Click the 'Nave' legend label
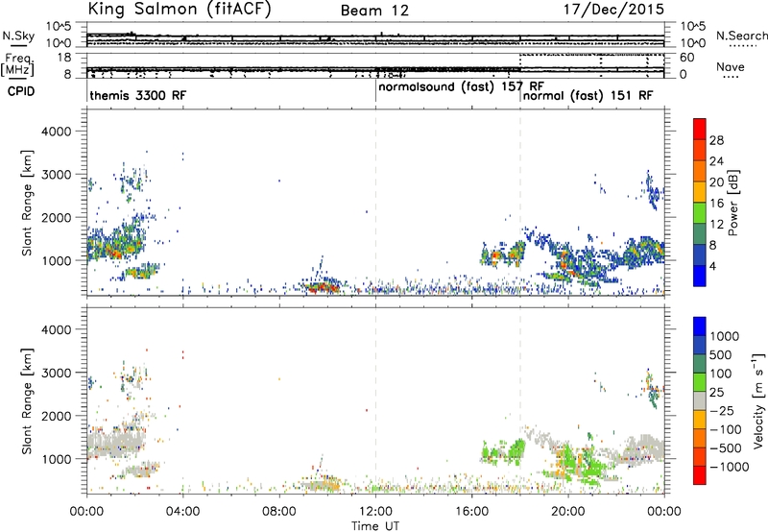768x532 pixels. click(x=730, y=67)
